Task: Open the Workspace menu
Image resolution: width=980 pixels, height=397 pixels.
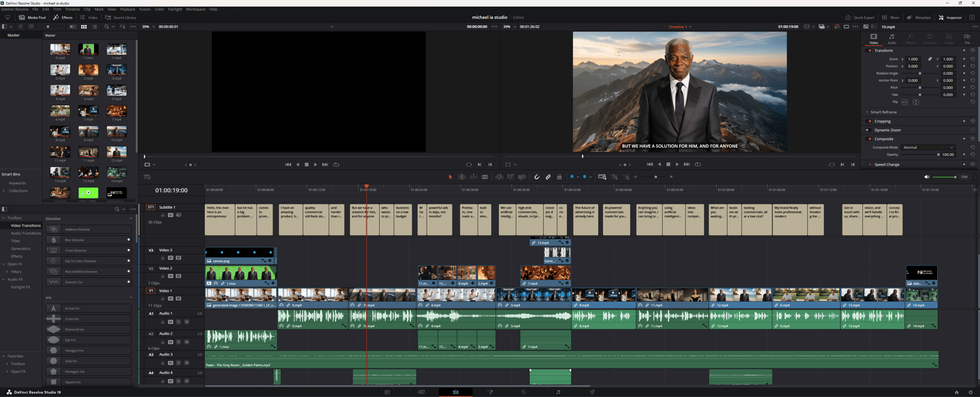Action: (x=195, y=10)
